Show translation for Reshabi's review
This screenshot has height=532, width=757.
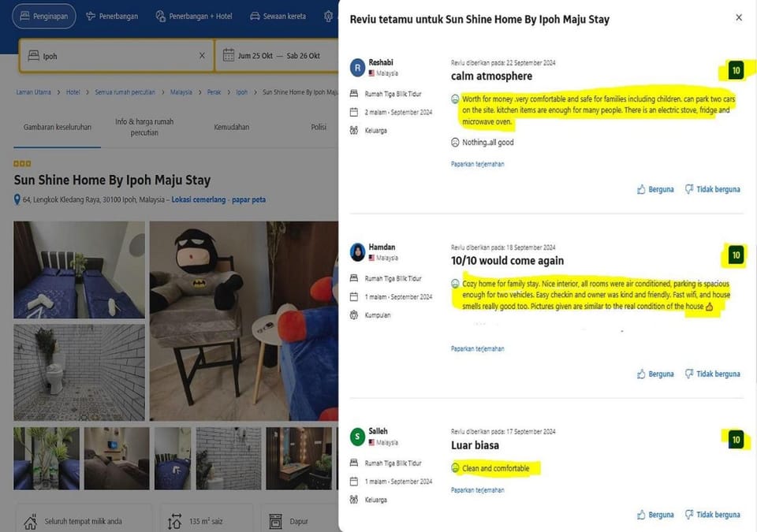click(478, 164)
